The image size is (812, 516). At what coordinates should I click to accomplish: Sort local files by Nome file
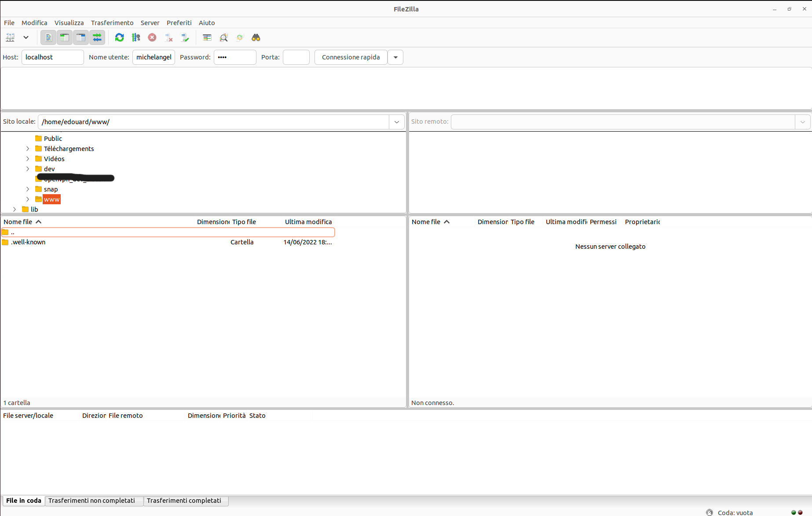[x=97, y=222]
